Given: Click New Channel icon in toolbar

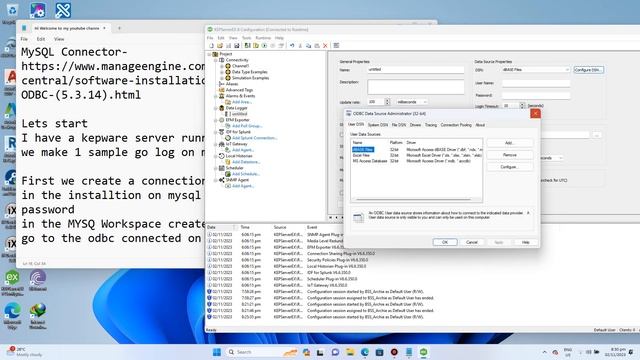Looking at the screenshot, I should click(x=247, y=46).
